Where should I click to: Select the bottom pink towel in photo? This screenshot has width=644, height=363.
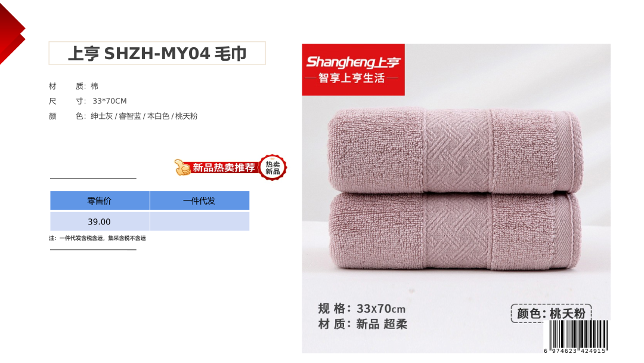coord(455,232)
